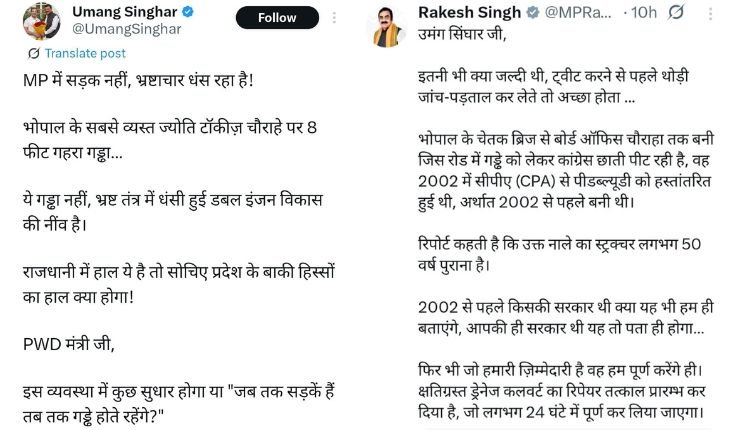750x430 pixels.
Task: Click the gray verified badge beside Rakesh Singh
Action: pyautogui.click(x=532, y=12)
